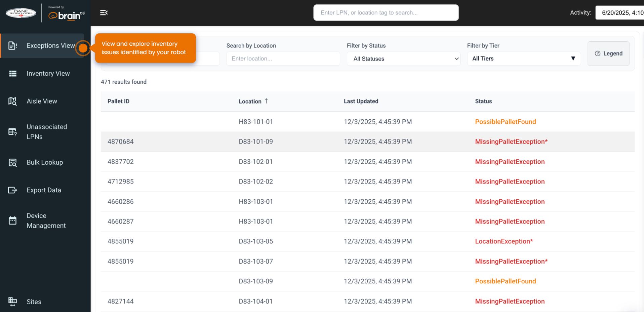The image size is (644, 312).
Task: Click the Inventory View list icon
Action: 12,74
